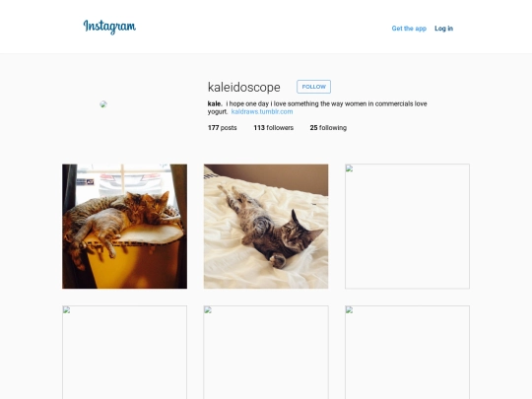The height and width of the screenshot is (399, 532).
Task: Open the last unloaded post in second row
Action: point(408,352)
